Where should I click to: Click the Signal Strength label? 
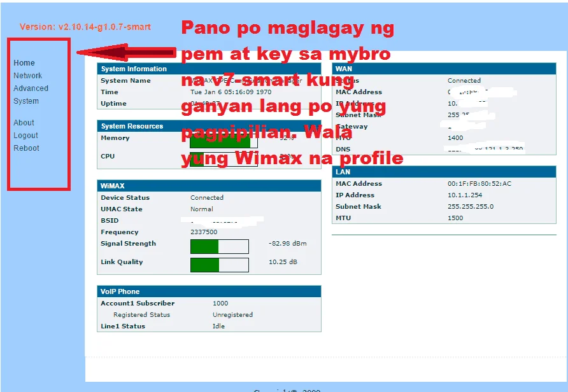[x=128, y=244]
